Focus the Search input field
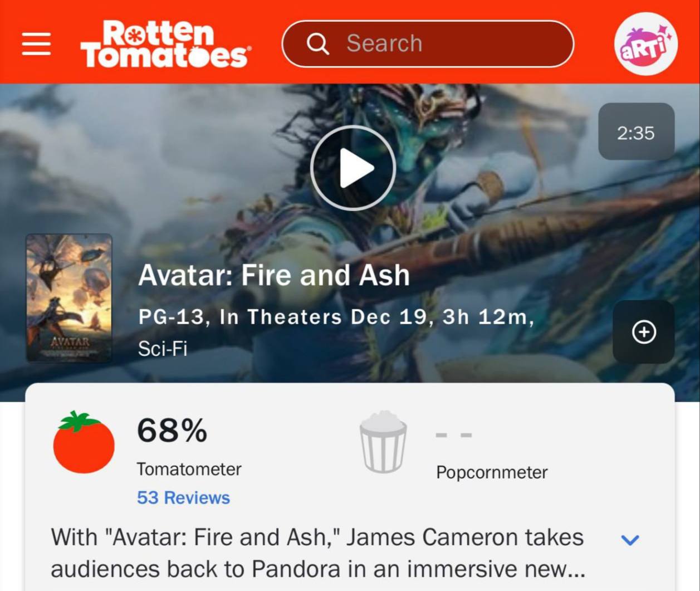 tap(428, 43)
